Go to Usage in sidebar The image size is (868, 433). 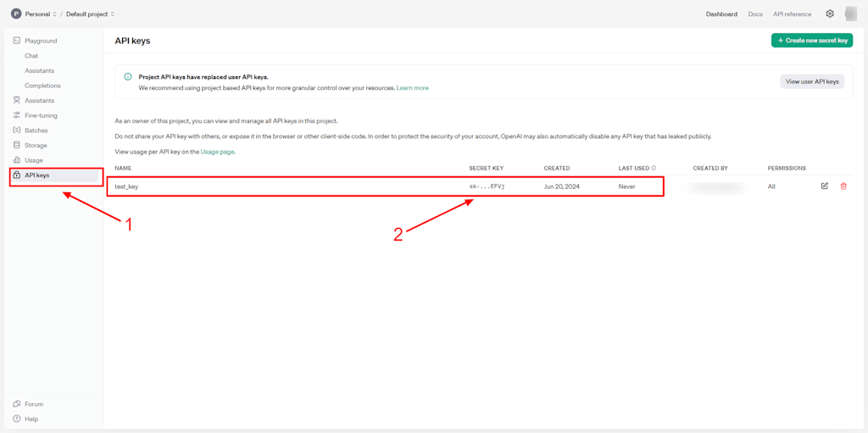coord(34,160)
